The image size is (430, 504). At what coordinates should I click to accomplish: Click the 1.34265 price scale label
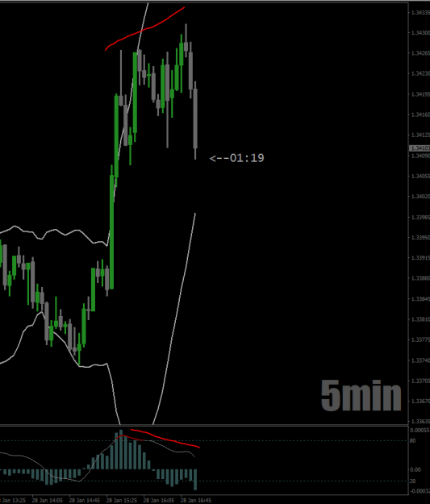point(420,53)
